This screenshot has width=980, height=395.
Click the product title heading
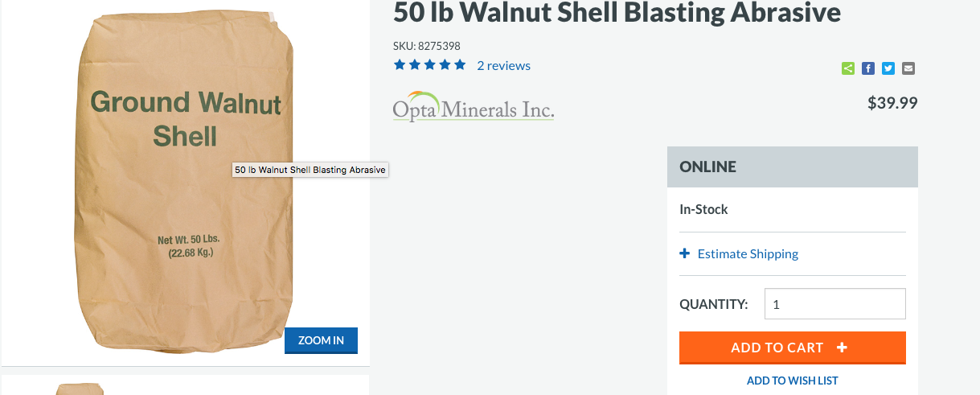coord(617,13)
